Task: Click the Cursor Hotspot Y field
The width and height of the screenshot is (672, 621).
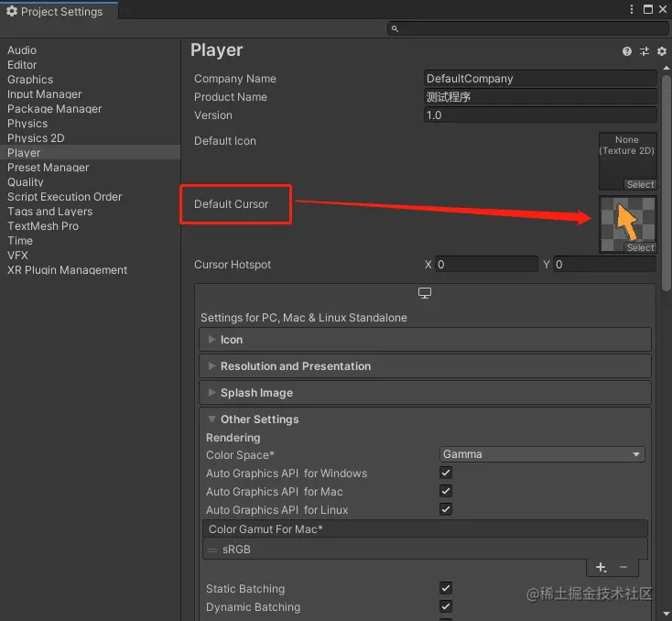Action: click(605, 264)
